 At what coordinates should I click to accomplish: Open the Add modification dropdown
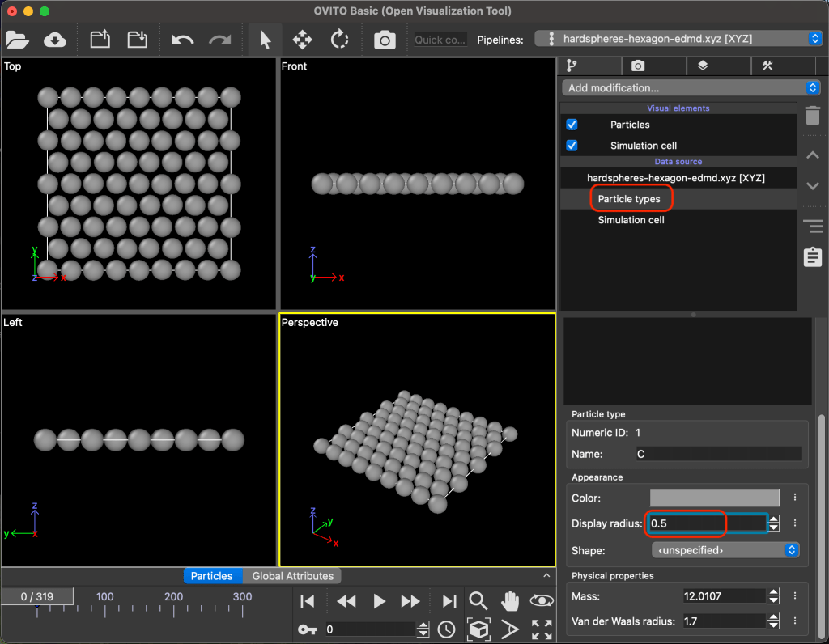(x=691, y=88)
